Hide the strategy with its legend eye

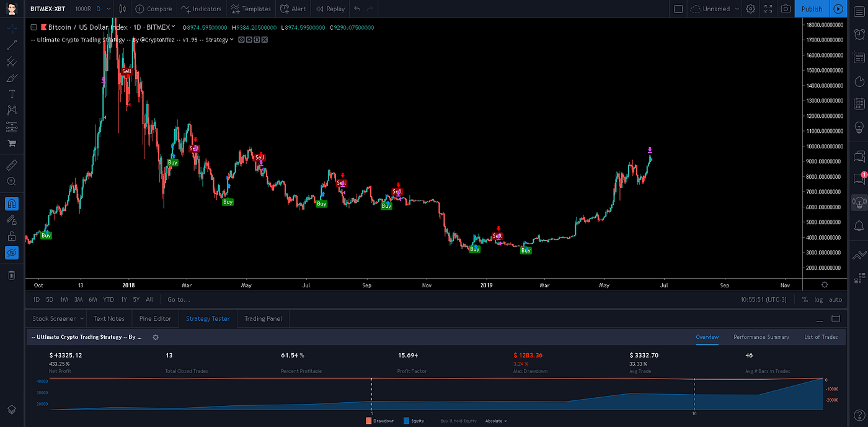[242, 40]
